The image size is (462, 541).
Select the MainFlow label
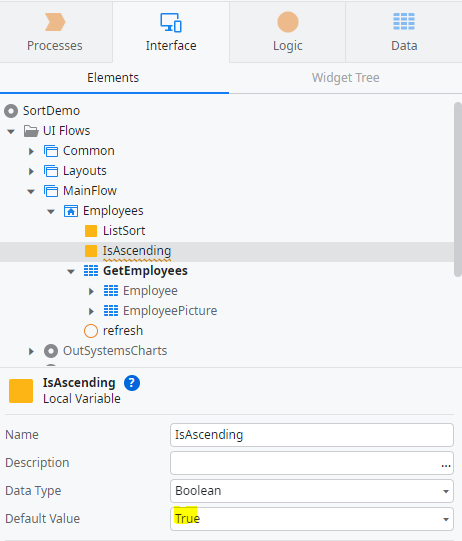(90, 191)
